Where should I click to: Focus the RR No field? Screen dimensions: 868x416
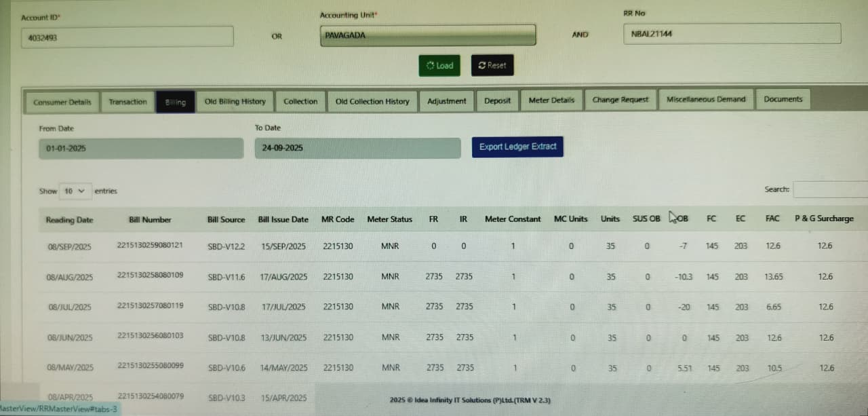coord(732,33)
